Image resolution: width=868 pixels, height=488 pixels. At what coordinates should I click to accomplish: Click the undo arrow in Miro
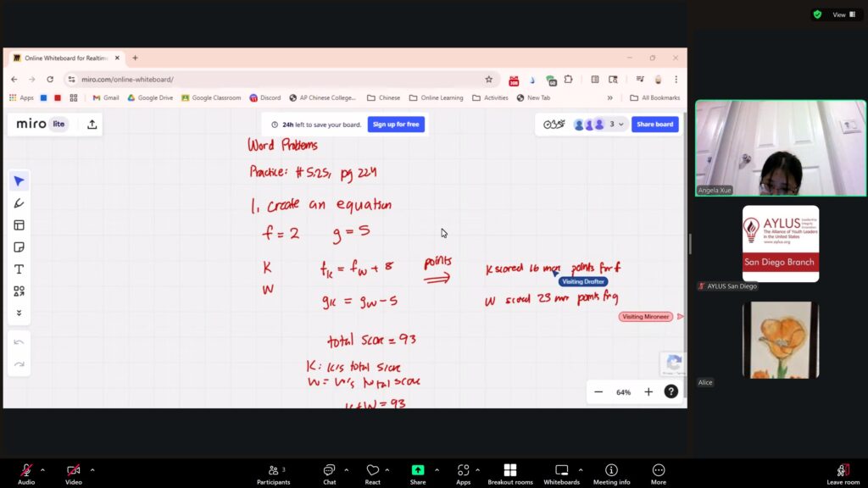(19, 342)
